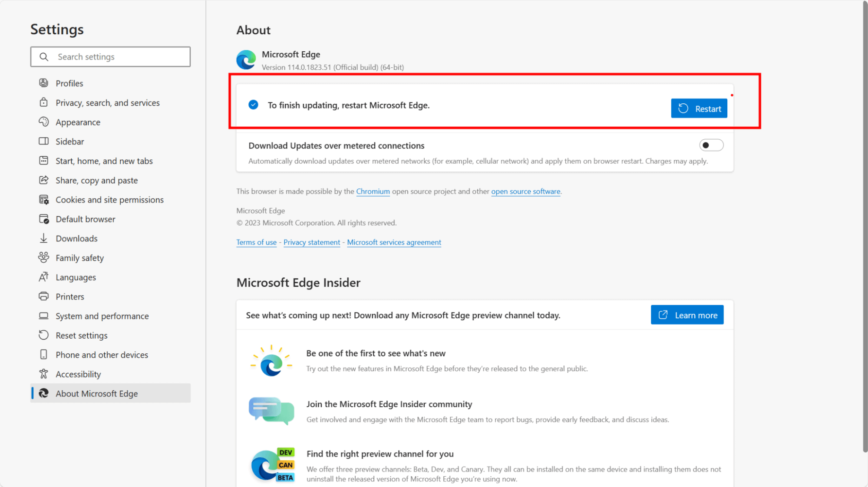Select Sidebar settings entry

pos(110,141)
